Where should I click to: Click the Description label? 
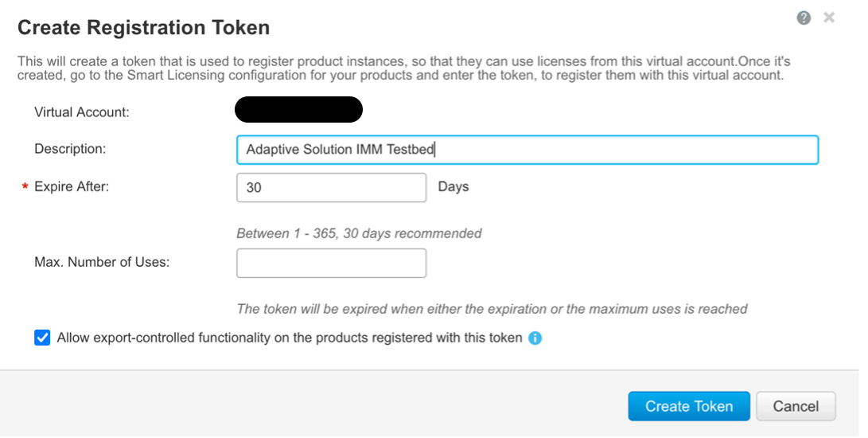point(70,149)
